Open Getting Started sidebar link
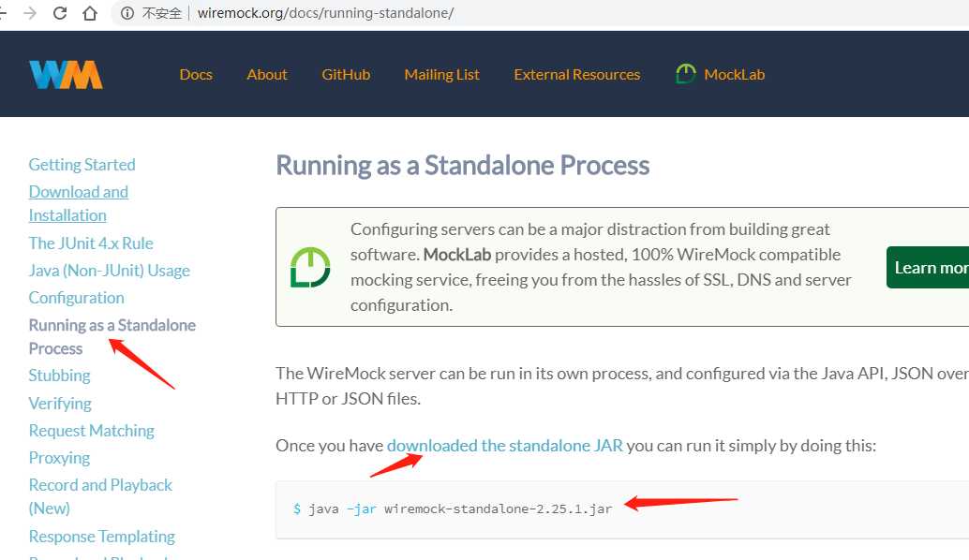The height and width of the screenshot is (560, 969). 82,165
